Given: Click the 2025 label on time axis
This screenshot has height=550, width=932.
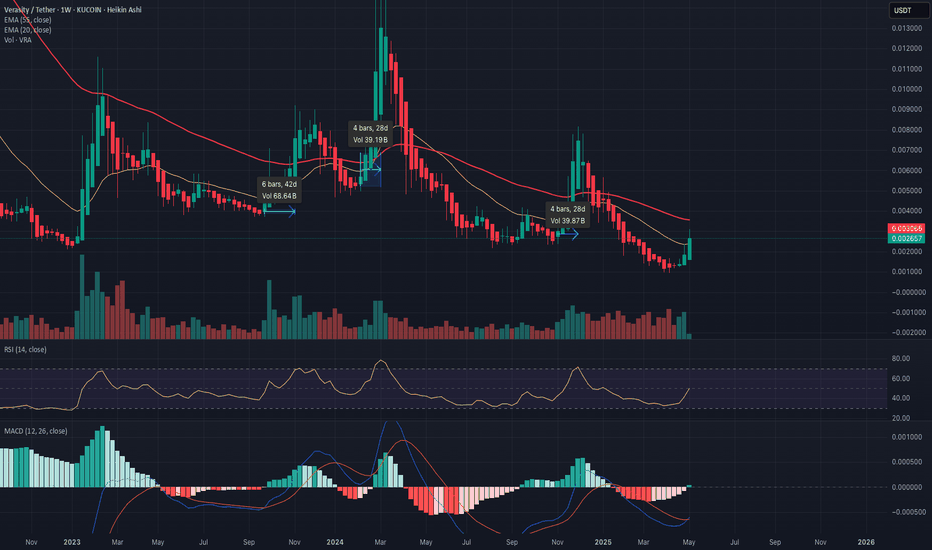Looking at the screenshot, I should pyautogui.click(x=603, y=542).
